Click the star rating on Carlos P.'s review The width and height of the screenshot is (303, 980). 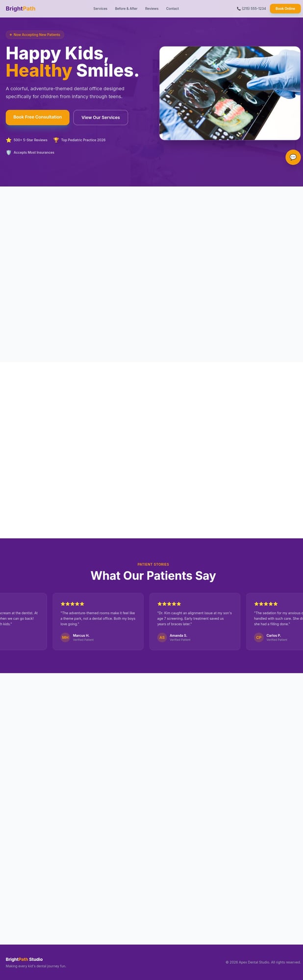tap(265, 604)
